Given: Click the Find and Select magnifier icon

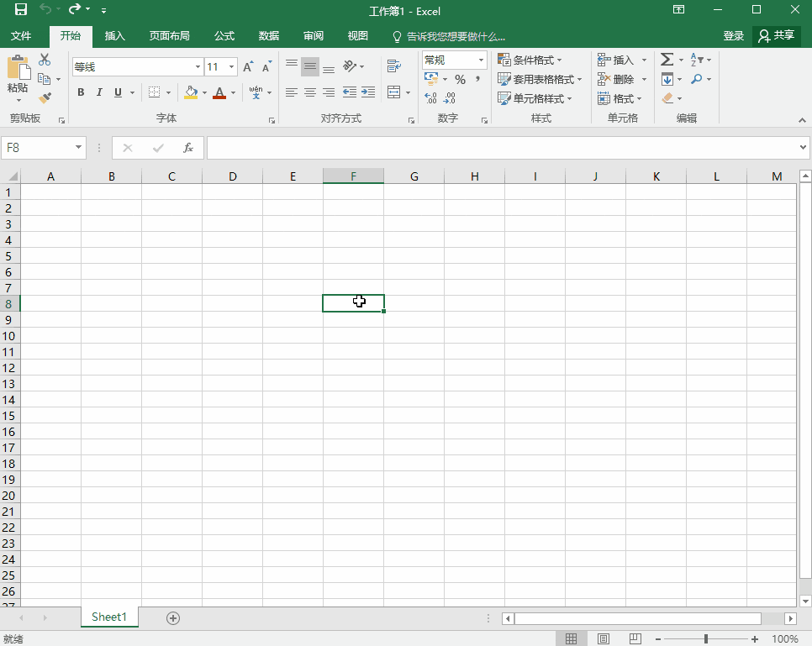Looking at the screenshot, I should pos(697,79).
